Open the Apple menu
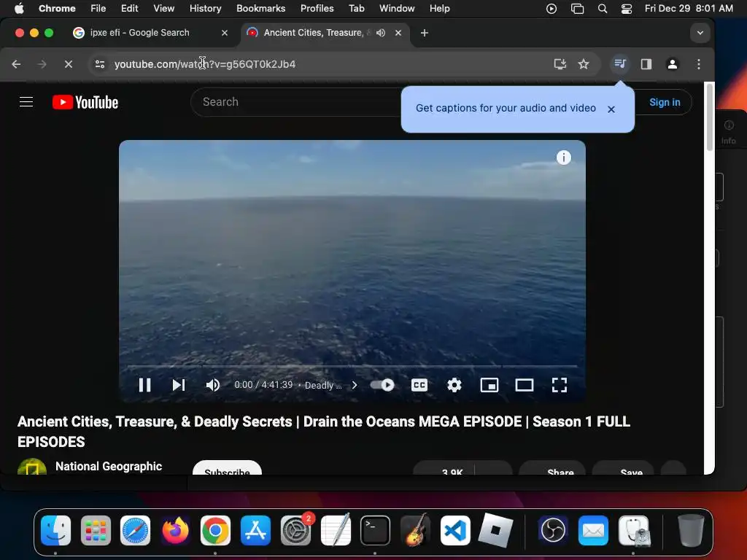The image size is (747, 560). 19,9
